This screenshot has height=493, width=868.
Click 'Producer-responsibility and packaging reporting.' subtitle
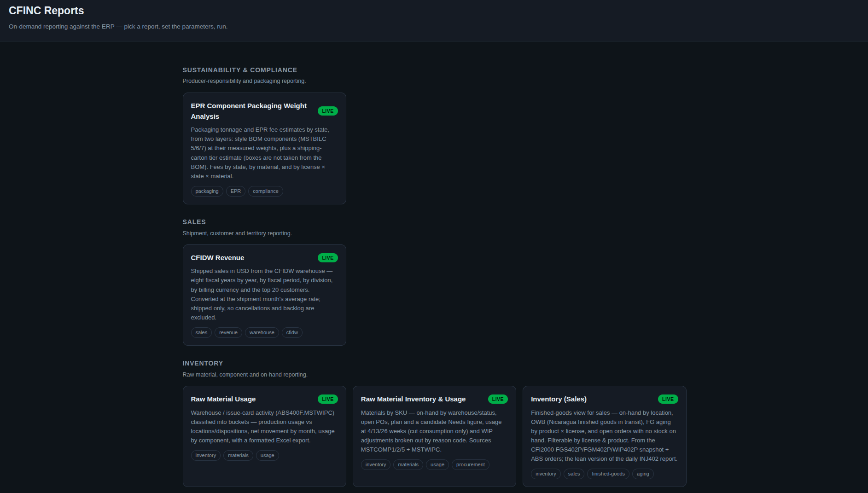point(244,81)
